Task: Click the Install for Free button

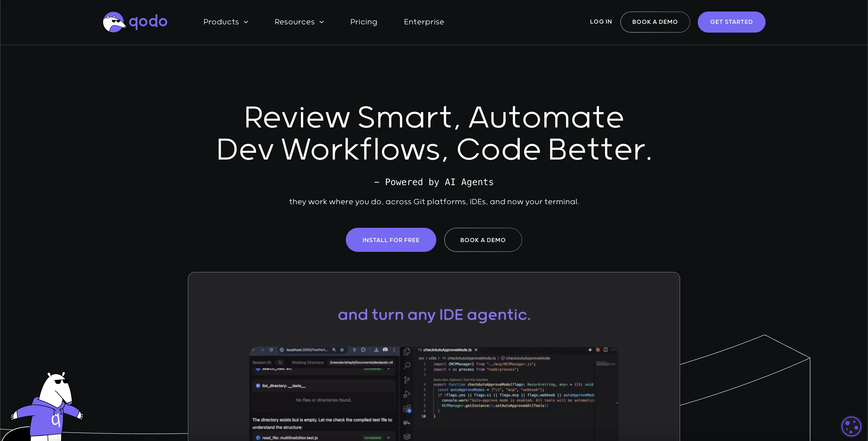Action: 391,240
